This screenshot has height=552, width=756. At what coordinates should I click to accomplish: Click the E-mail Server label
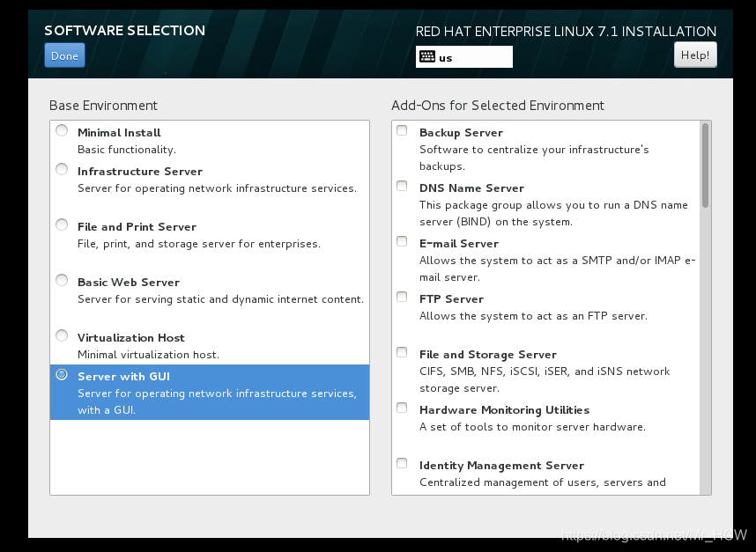[x=459, y=243]
